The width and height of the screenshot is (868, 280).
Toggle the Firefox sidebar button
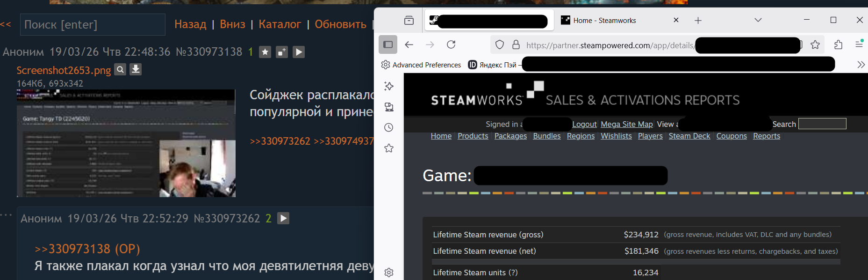[x=388, y=44]
